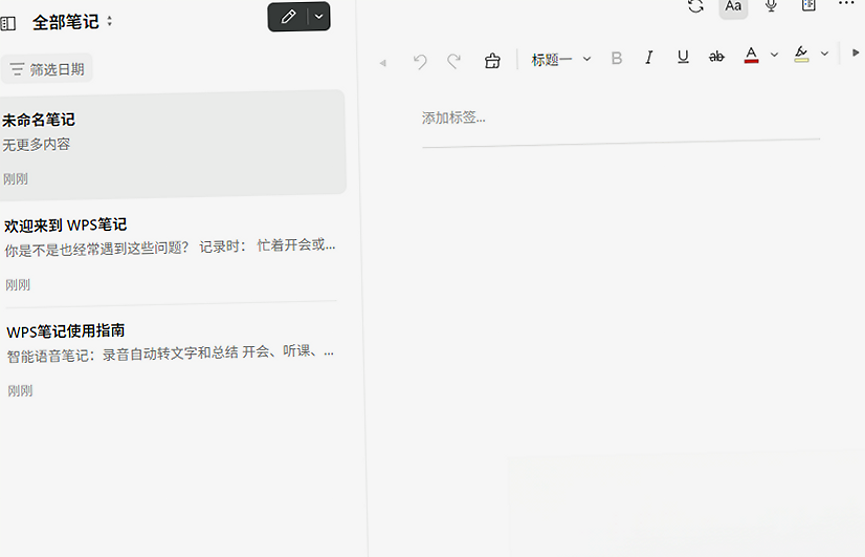Open the 筛选日期 date filter

(x=47, y=69)
